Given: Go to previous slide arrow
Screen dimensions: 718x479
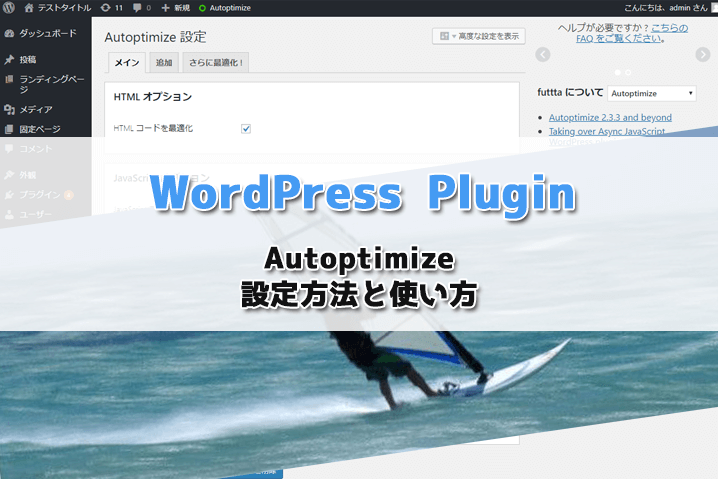Looking at the screenshot, I should (543, 54).
